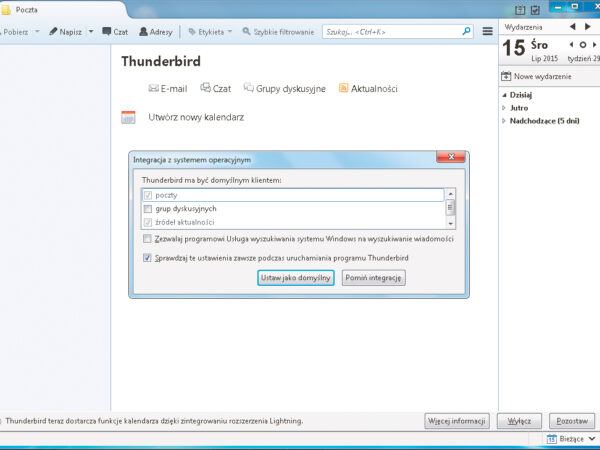Open the hamburger application menu
Viewport: 600px width, 450px height.
487,31
